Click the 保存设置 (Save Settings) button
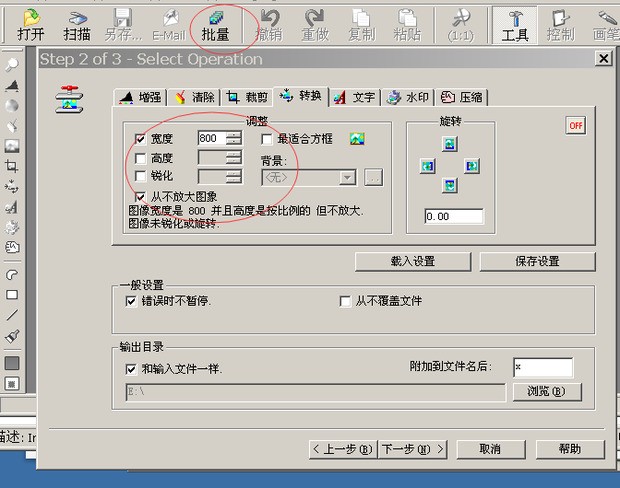The image size is (620, 488). pyautogui.click(x=537, y=261)
